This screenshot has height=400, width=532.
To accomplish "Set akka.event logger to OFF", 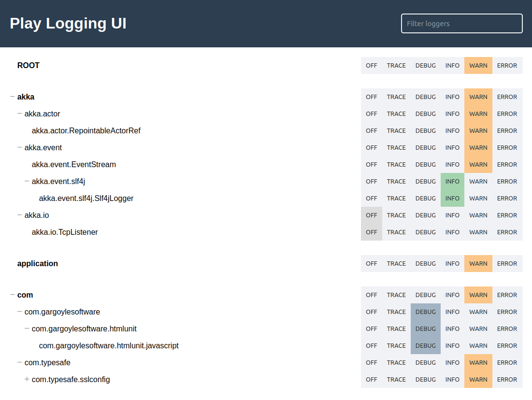I will [x=372, y=148].
